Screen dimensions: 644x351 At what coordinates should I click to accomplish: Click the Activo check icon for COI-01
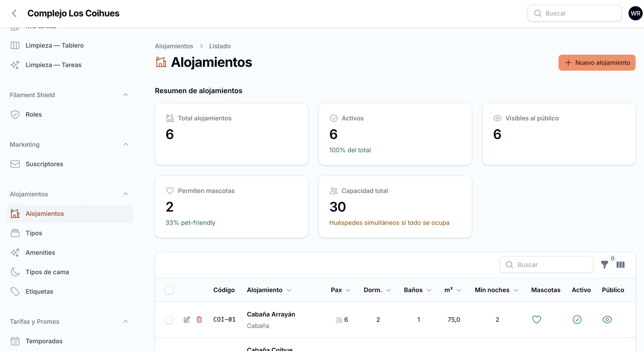tap(577, 319)
